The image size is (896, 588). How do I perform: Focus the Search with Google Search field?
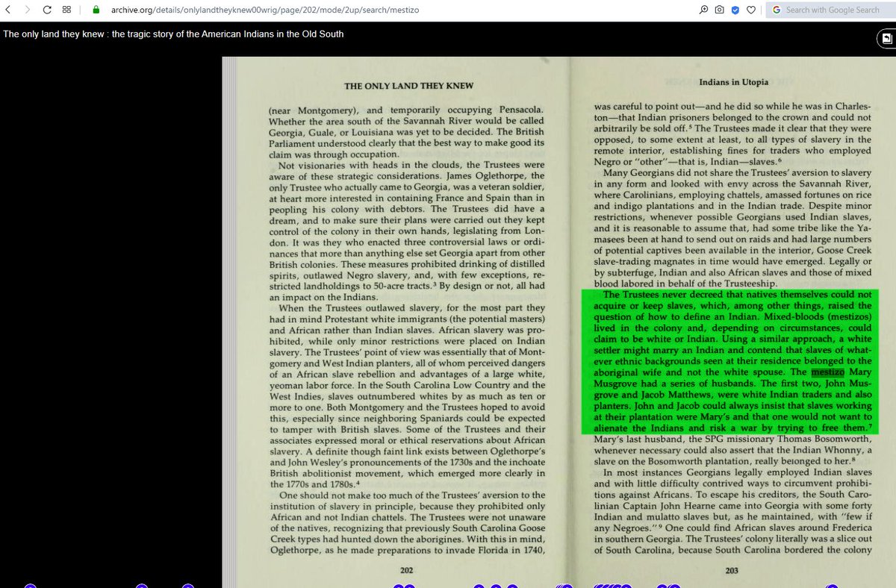[832, 10]
